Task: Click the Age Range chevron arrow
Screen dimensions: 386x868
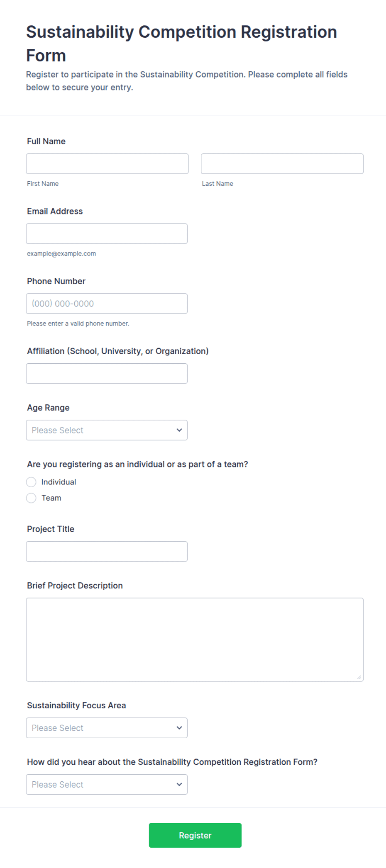Action: 179,430
